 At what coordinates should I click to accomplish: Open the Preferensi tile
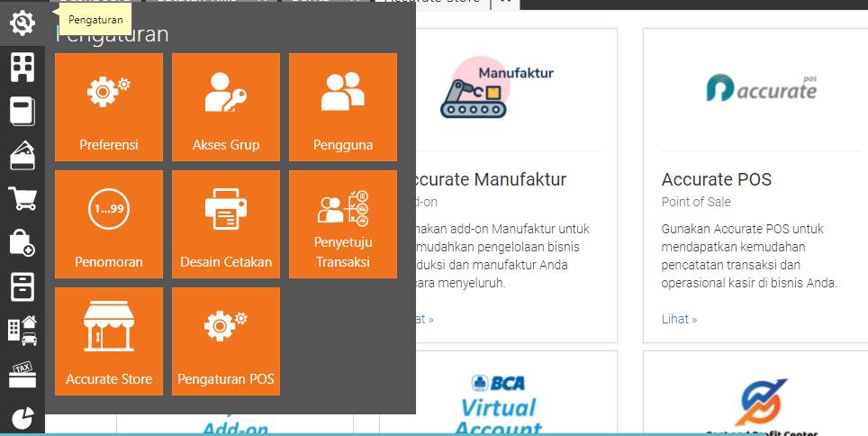(109, 107)
